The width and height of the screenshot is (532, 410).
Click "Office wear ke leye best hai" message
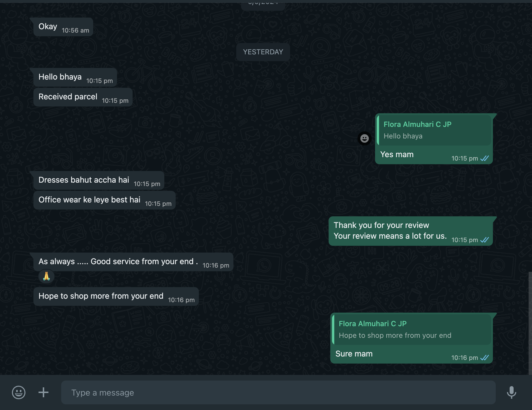point(90,200)
